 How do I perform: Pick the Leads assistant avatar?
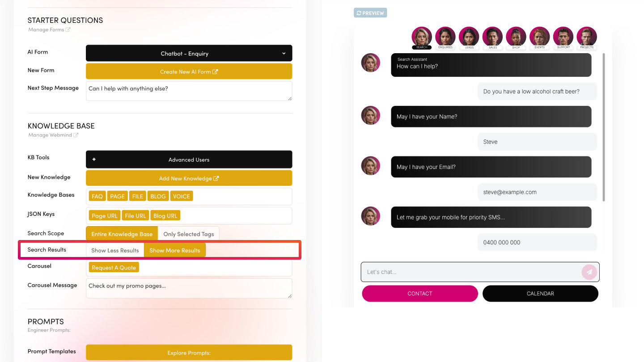pyautogui.click(x=469, y=37)
